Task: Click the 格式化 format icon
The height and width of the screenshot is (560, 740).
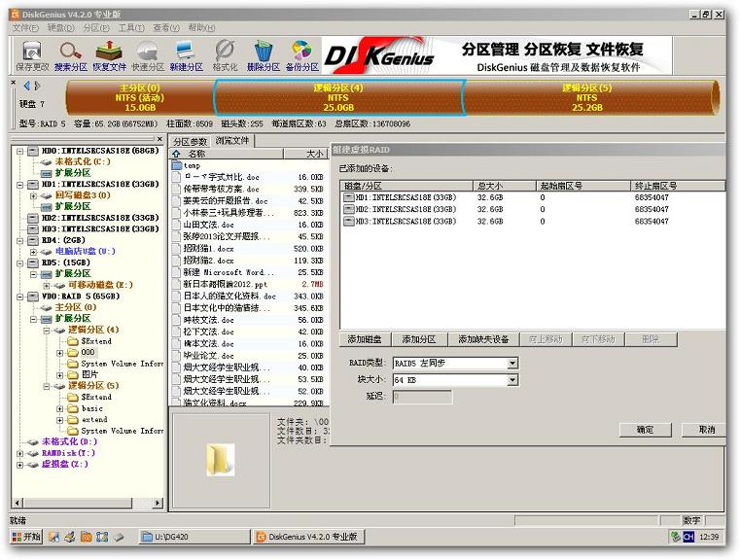Action: coord(226,55)
